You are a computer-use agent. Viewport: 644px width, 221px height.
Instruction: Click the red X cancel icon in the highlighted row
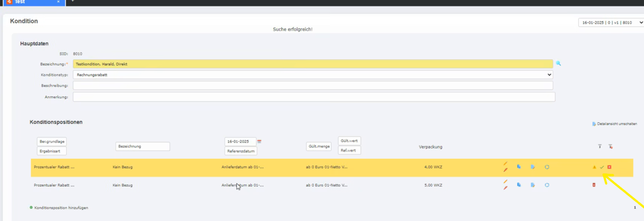(x=610, y=167)
